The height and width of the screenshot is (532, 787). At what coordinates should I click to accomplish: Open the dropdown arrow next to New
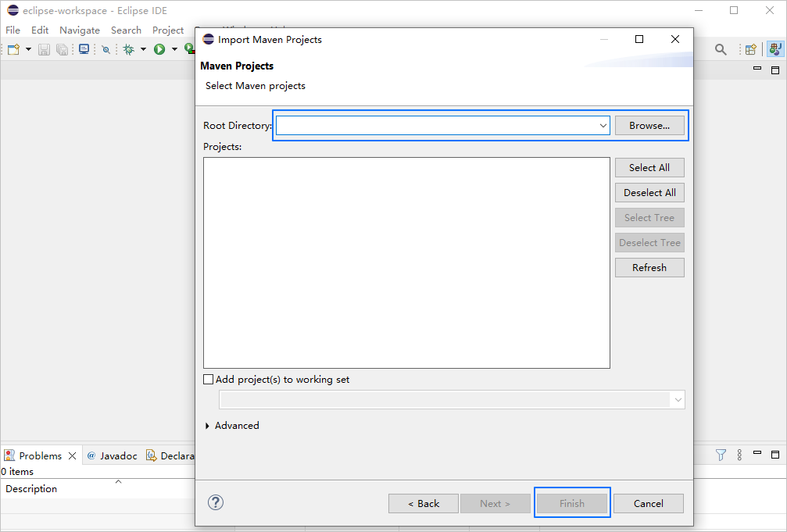28,49
